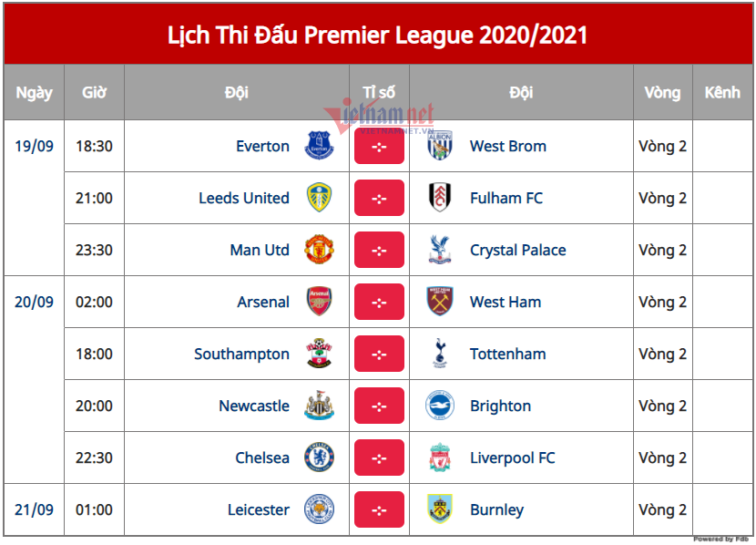The width and height of the screenshot is (756, 545).
Task: Open the Burnley team link
Action: point(496,509)
